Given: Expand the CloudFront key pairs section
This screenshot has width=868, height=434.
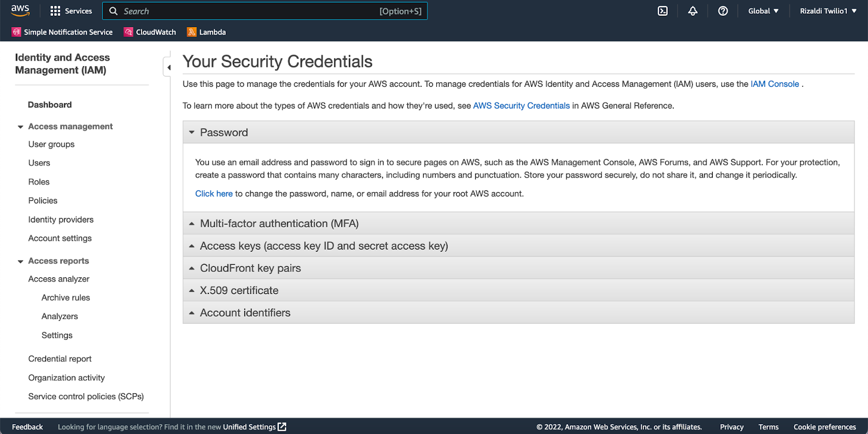Looking at the screenshot, I should click(519, 268).
